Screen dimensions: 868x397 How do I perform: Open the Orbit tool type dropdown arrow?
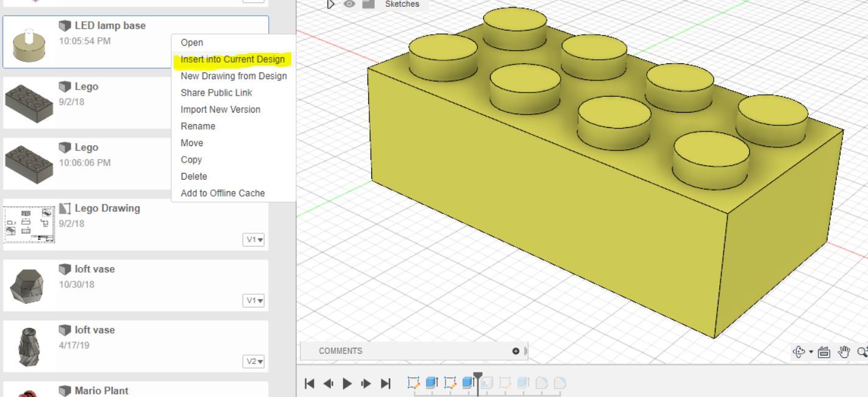click(x=811, y=352)
